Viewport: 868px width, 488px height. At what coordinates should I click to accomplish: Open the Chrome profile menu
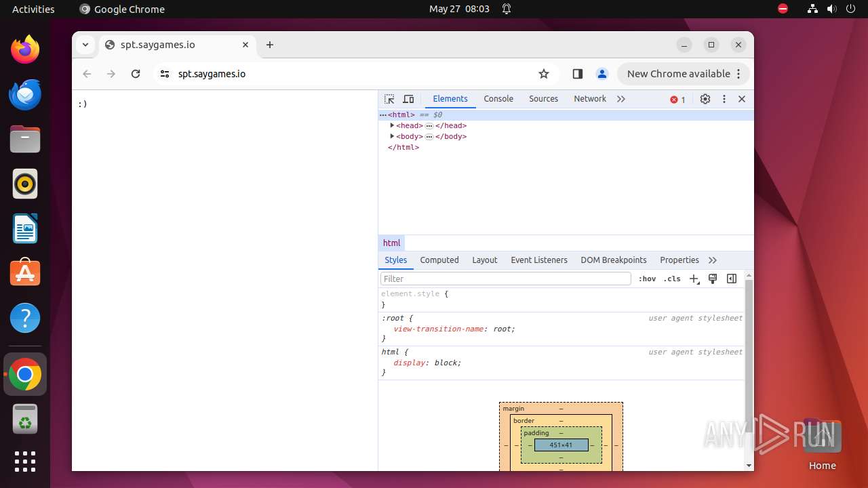tap(601, 74)
